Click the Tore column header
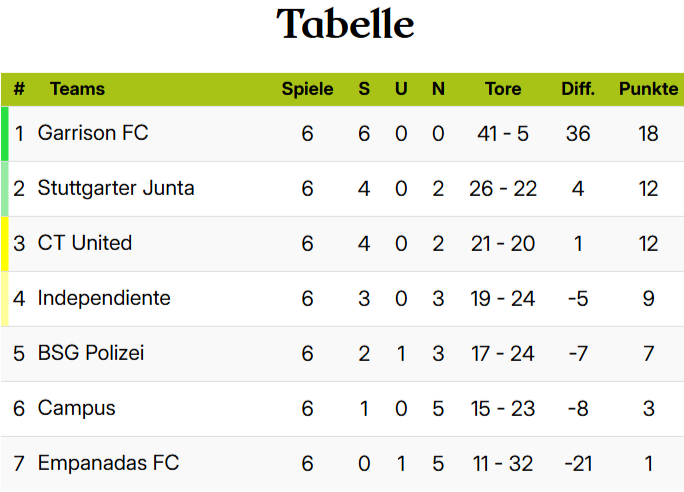The image size is (684, 492). 503,89
